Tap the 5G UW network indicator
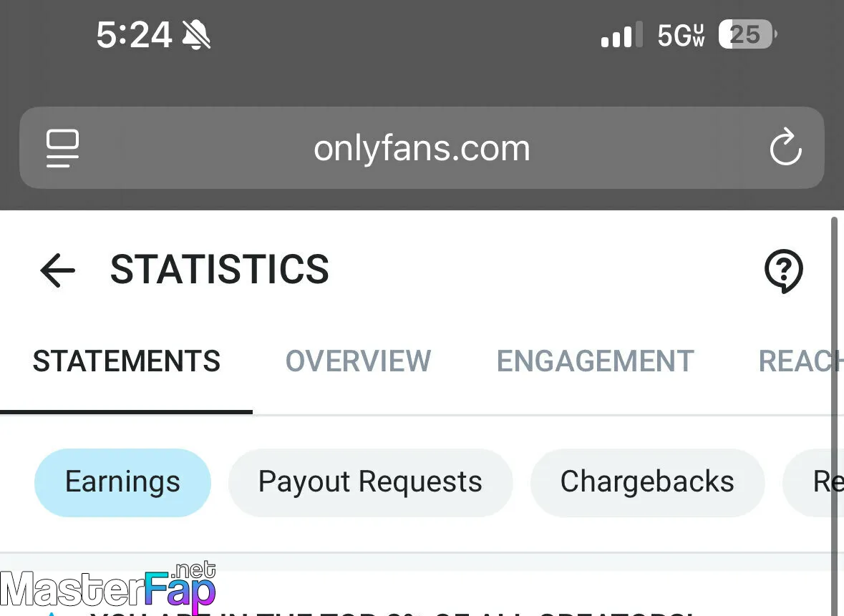The image size is (844, 616). tap(681, 34)
